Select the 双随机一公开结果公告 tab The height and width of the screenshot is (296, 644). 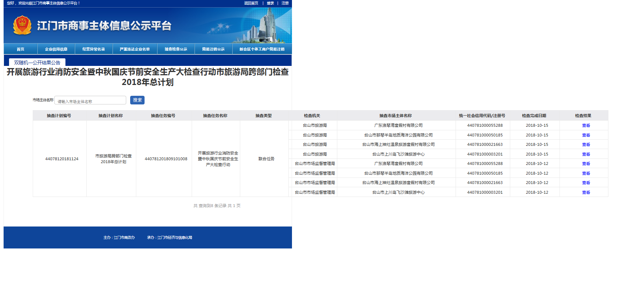[x=37, y=62]
